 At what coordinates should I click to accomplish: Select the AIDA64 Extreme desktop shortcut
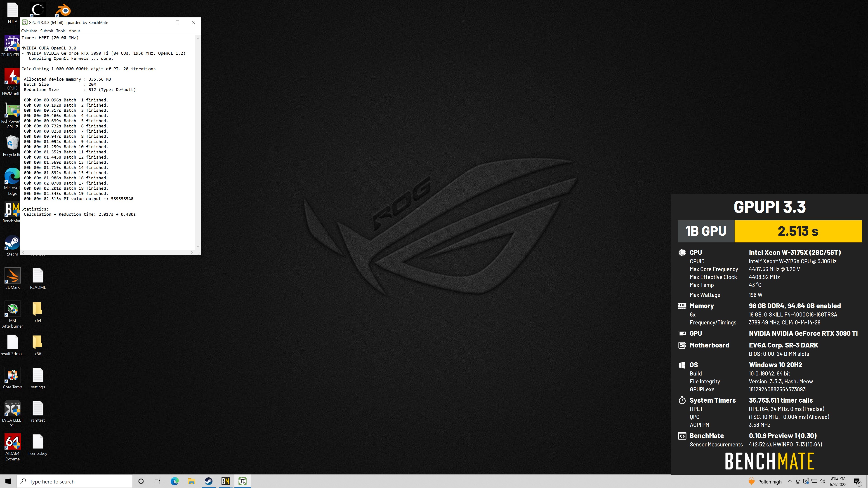[12, 447]
